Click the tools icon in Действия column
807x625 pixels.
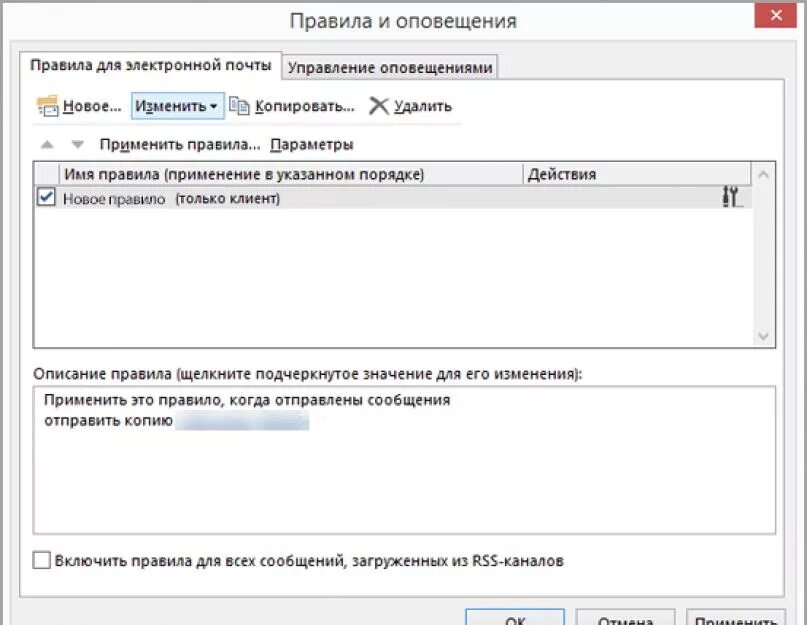pos(731,197)
